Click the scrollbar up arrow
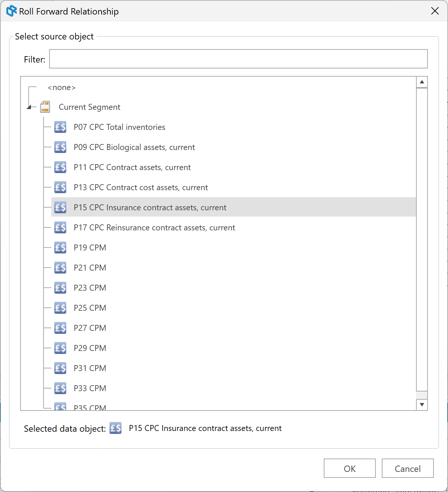Viewport: 448px width, 492px height. [422, 82]
